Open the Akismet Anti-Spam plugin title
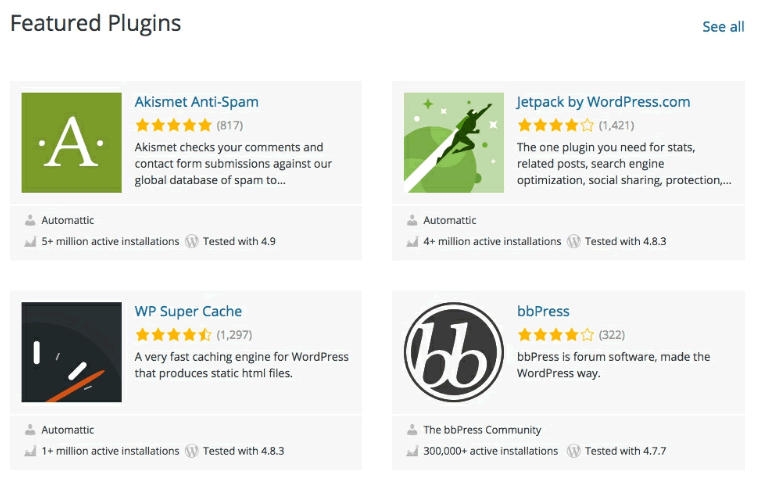 coord(196,102)
